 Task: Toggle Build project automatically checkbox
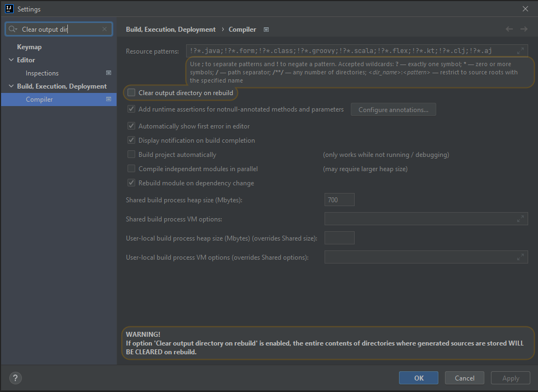[x=131, y=155]
